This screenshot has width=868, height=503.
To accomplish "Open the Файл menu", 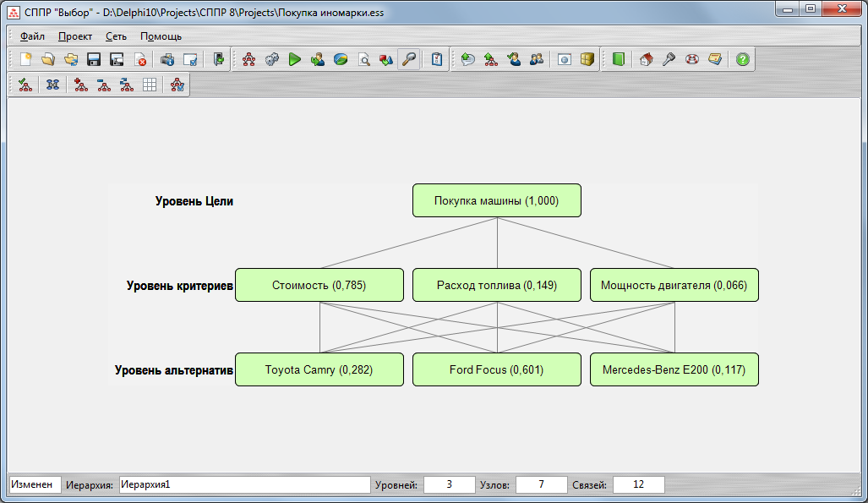I will 32,36.
